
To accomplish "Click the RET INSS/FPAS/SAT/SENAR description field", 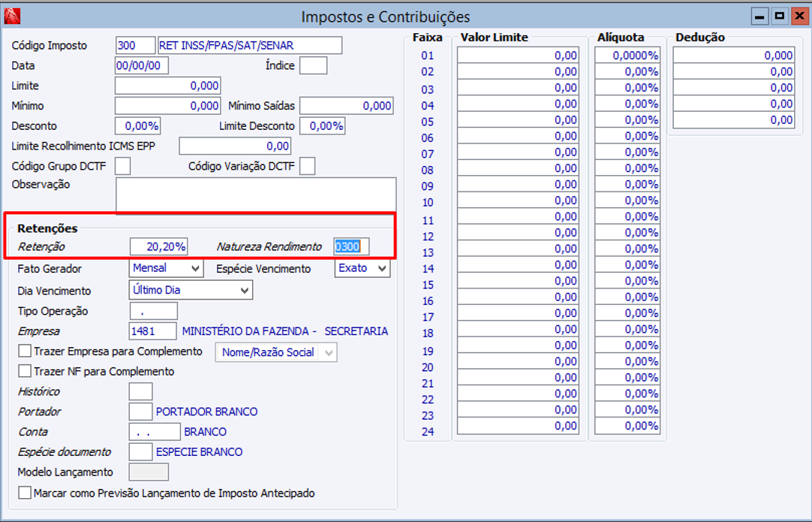I will tap(250, 45).
